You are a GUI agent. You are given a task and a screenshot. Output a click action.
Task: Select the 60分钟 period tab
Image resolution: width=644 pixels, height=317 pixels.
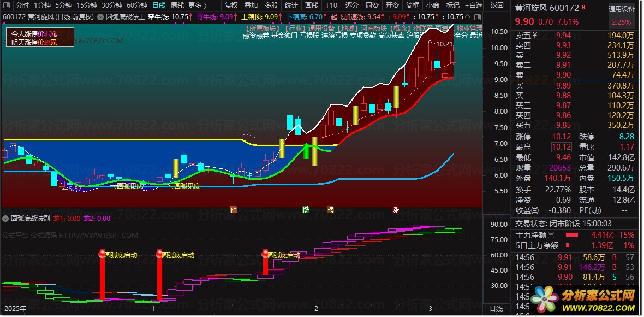coord(137,5)
